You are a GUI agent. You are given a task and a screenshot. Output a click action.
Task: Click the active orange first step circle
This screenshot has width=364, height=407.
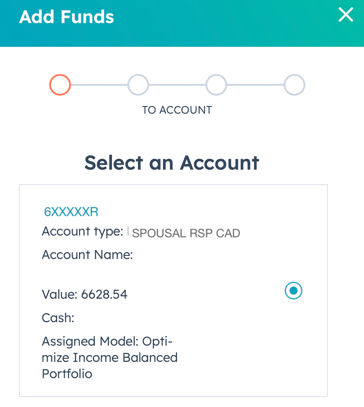(x=60, y=85)
